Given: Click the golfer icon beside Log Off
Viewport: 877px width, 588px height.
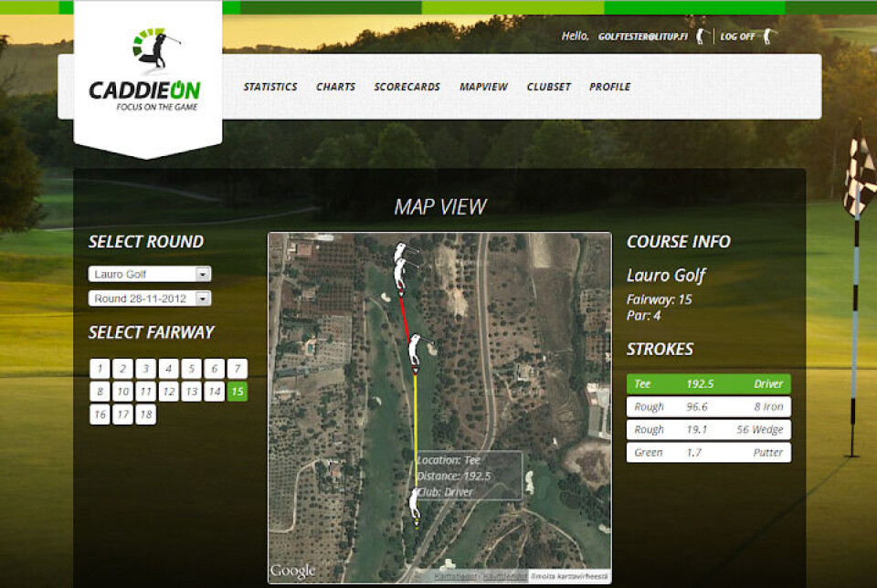Looking at the screenshot, I should click(768, 37).
